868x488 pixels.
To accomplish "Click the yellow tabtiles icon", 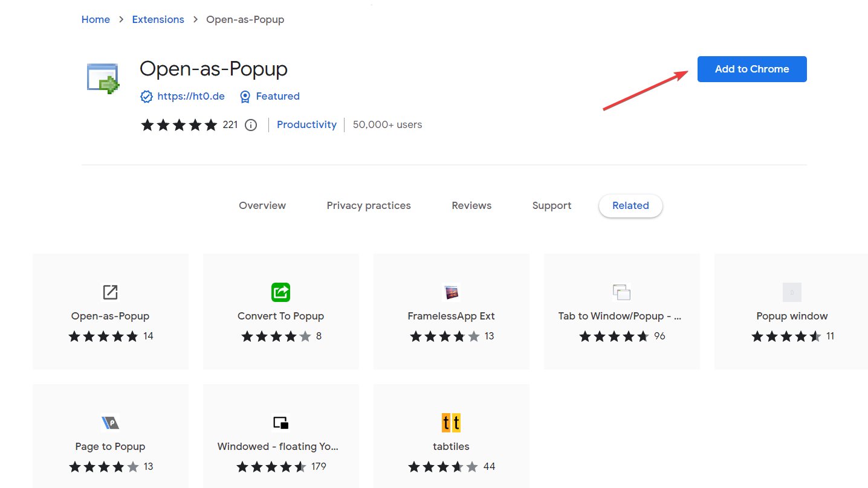I will point(451,422).
